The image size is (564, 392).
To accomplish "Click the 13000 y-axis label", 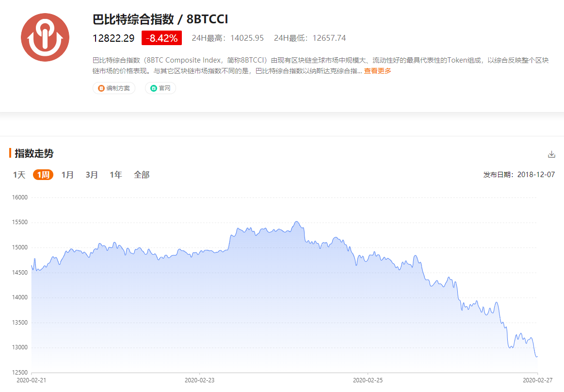I will (x=20, y=347).
